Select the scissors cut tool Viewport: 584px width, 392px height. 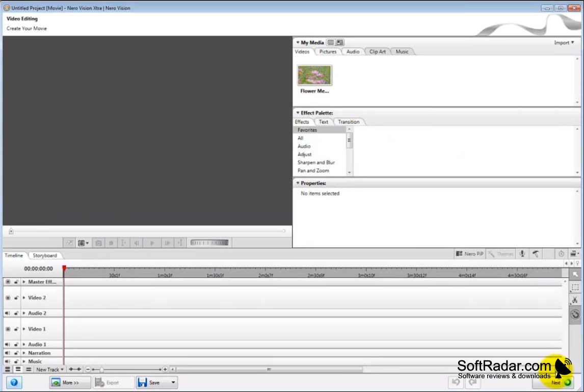pyautogui.click(x=575, y=300)
